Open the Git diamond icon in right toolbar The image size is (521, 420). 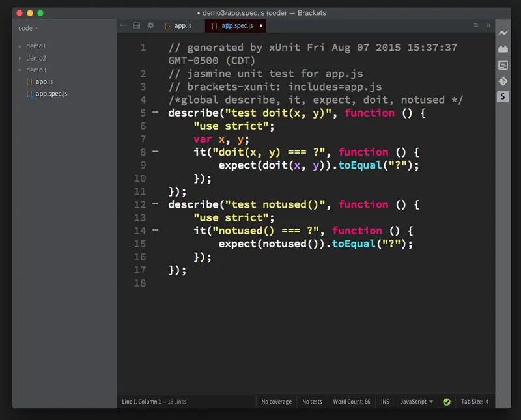[503, 81]
